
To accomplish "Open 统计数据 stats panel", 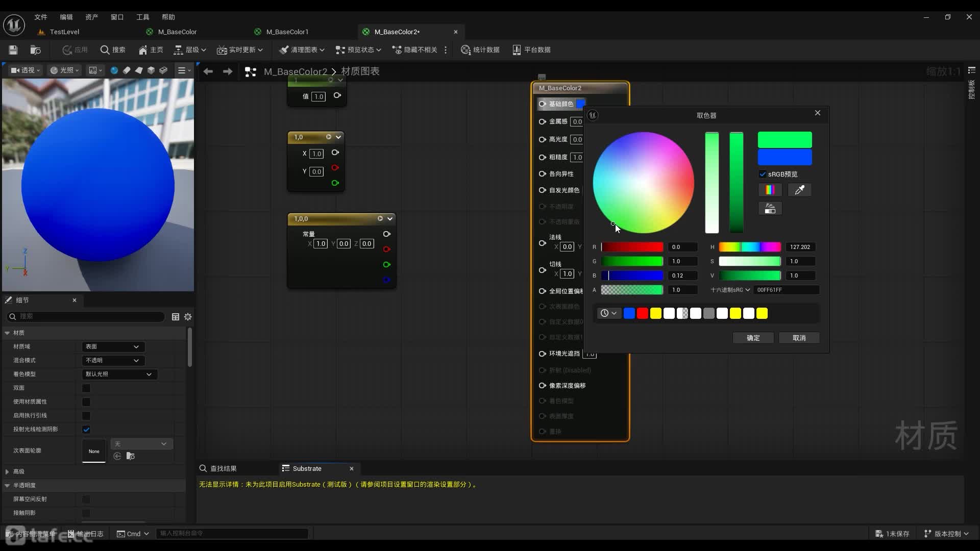I will [480, 49].
